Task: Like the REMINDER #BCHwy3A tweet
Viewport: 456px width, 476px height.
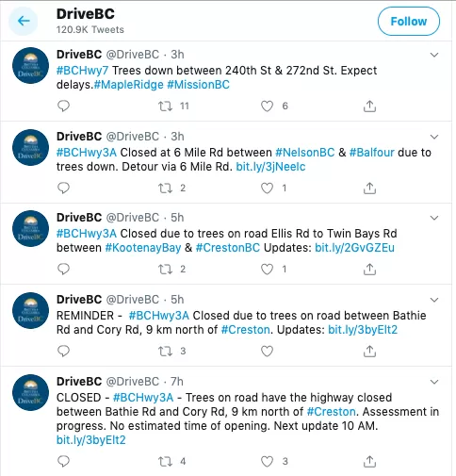Action: coord(267,352)
